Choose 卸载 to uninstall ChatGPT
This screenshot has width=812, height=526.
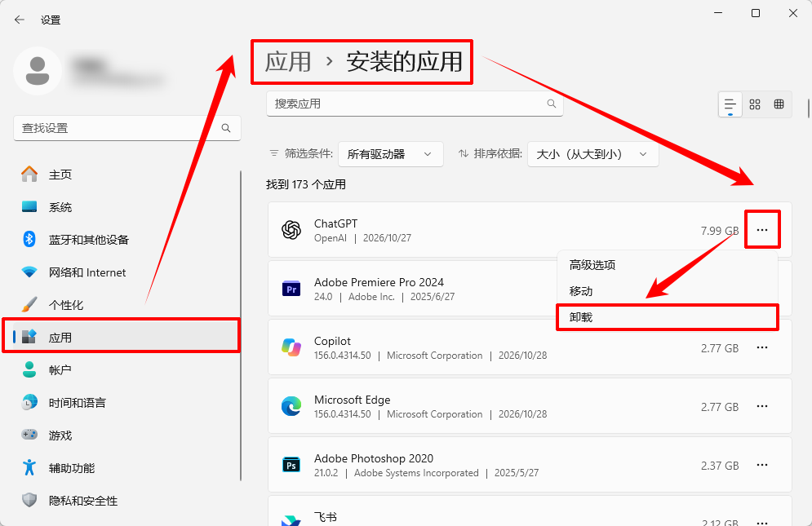[x=667, y=317]
